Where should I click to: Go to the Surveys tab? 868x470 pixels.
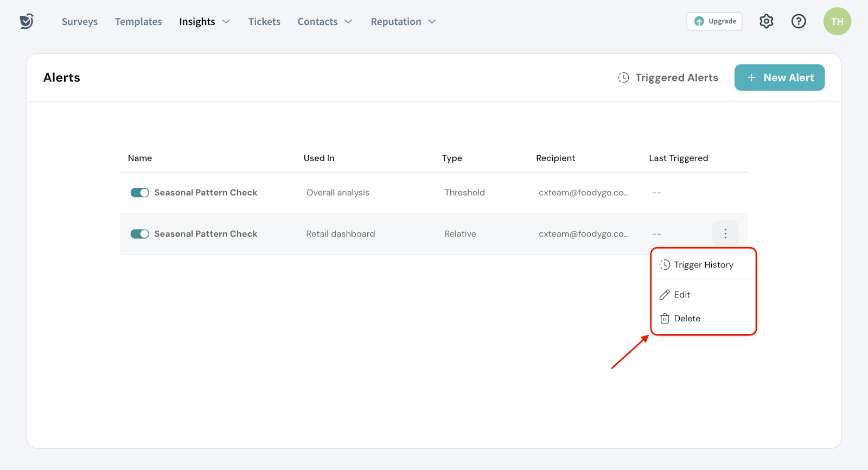point(80,22)
